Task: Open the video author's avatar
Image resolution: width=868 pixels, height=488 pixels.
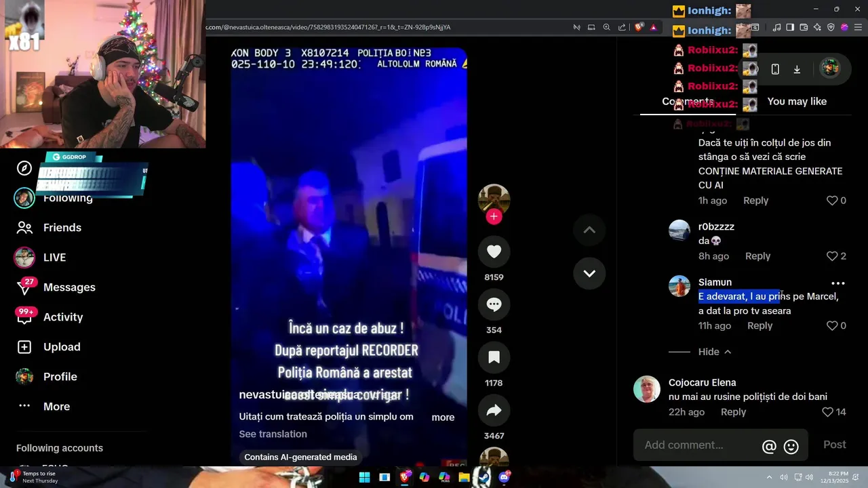Action: click(494, 200)
